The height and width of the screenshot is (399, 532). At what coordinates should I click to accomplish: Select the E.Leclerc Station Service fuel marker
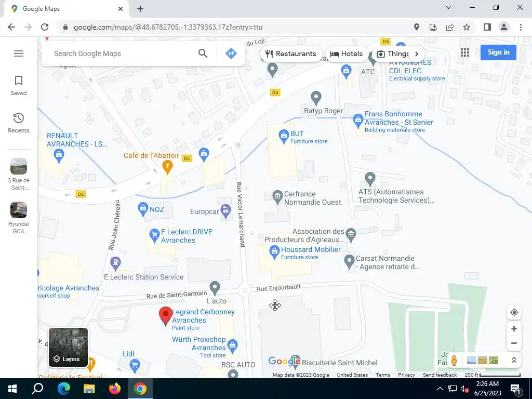115,263
